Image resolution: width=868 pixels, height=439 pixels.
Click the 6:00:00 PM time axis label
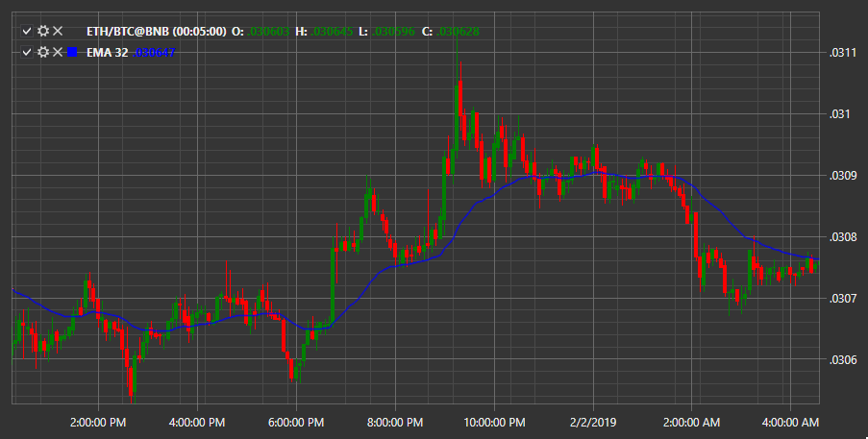point(296,423)
